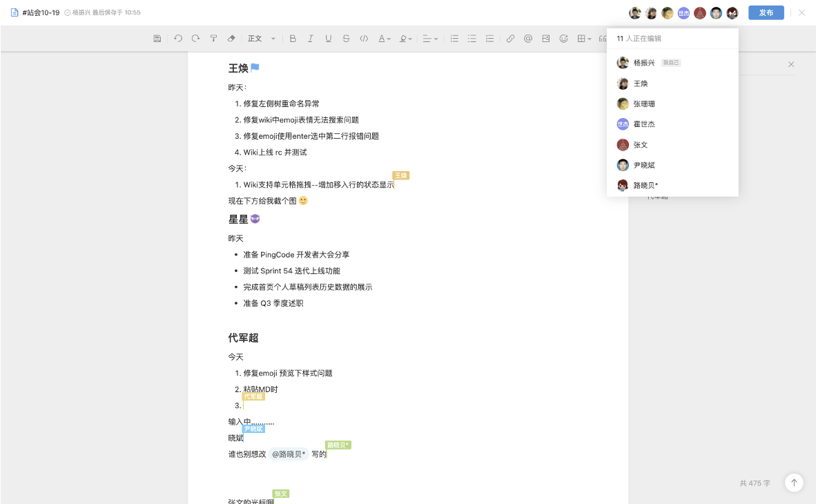The width and height of the screenshot is (816, 504).
Task: Clear formatting with the eraser icon
Action: point(231,39)
